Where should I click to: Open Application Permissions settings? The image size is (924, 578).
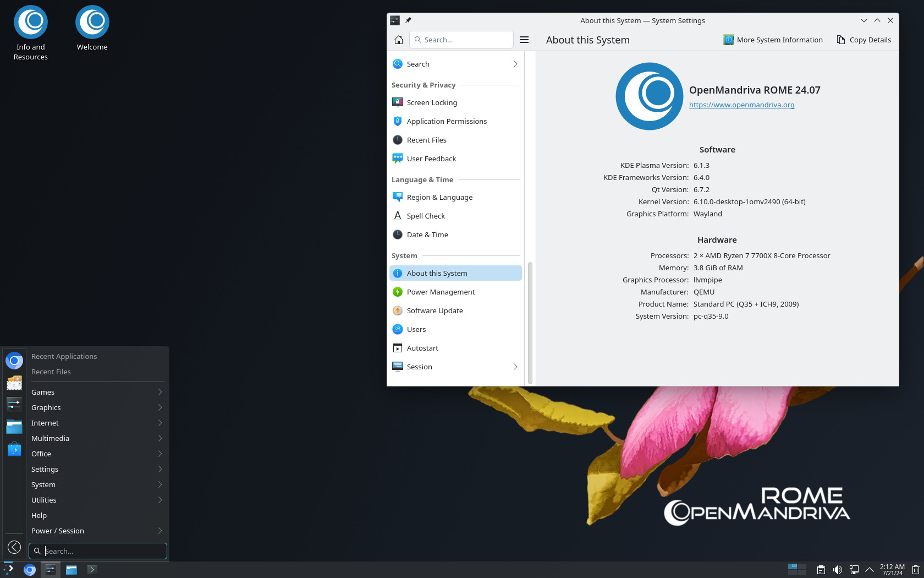pos(455,121)
